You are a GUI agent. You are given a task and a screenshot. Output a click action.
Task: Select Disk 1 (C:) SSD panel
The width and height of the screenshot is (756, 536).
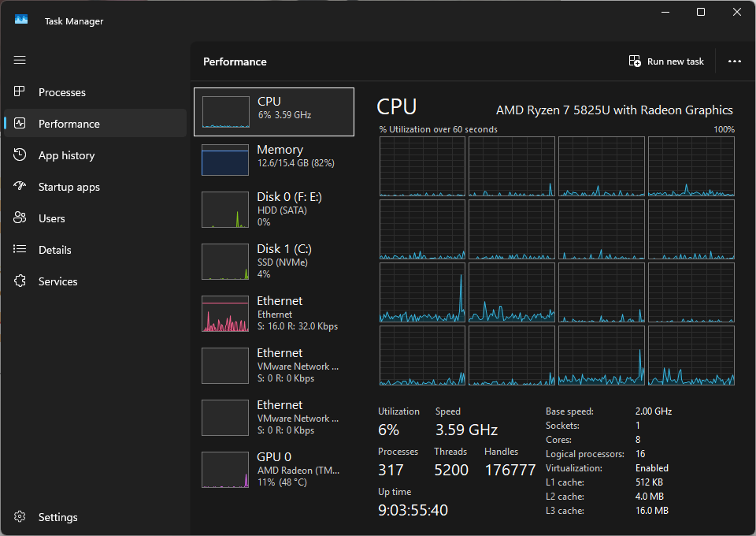click(274, 262)
